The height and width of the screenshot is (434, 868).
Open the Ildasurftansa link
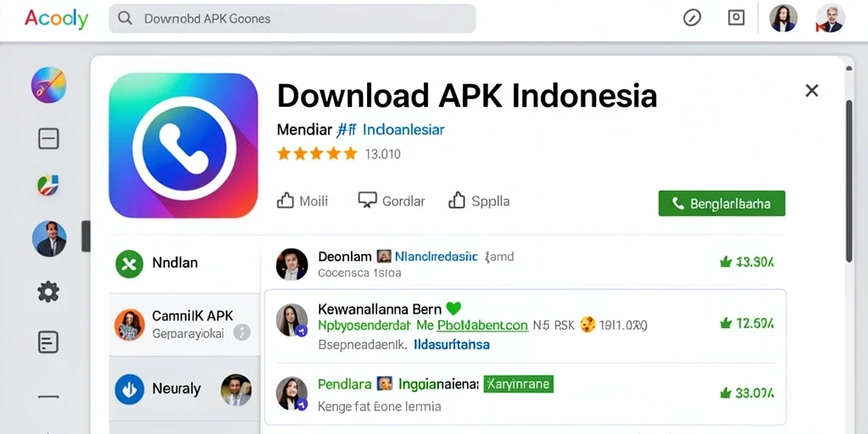tap(452, 344)
